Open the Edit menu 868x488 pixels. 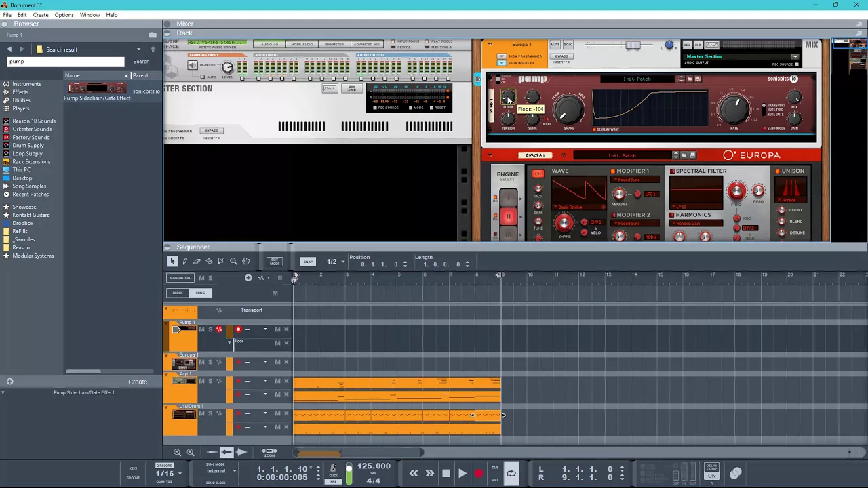point(22,15)
